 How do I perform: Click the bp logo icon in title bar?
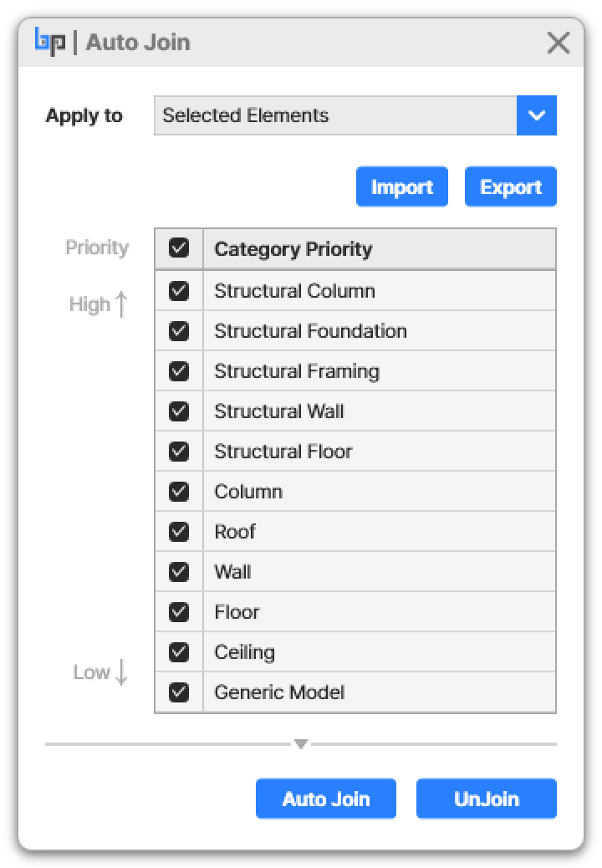pyautogui.click(x=50, y=42)
